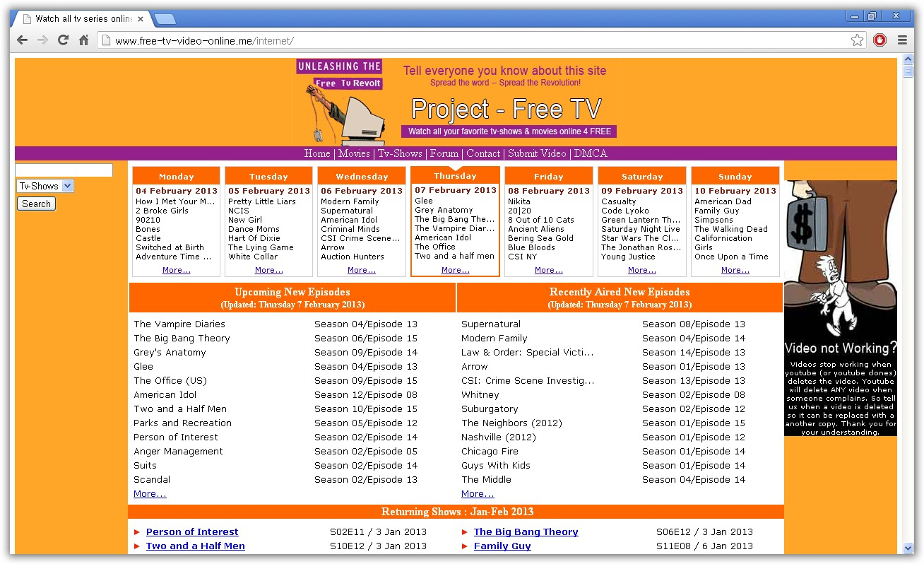
Task: Click More under Monday's show list
Action: click(x=176, y=270)
